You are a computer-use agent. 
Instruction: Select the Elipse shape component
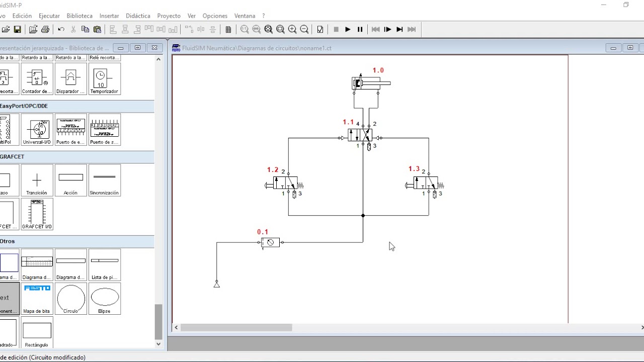(x=104, y=299)
